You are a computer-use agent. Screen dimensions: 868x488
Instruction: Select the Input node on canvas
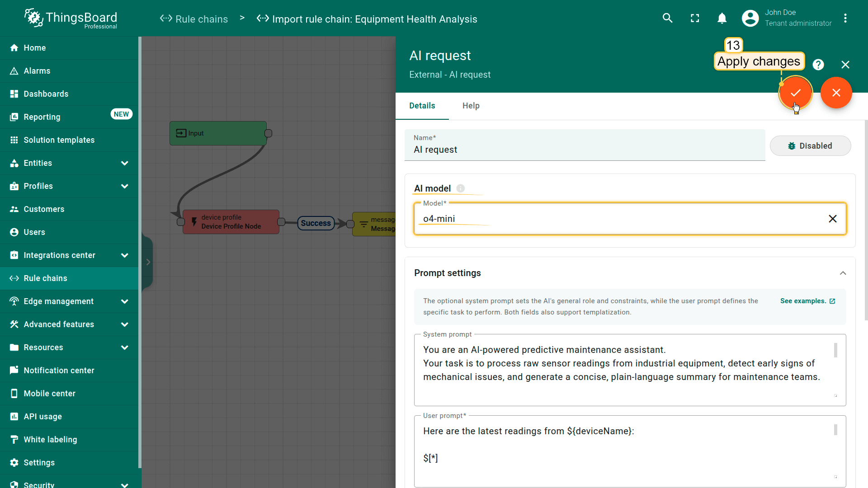point(218,133)
